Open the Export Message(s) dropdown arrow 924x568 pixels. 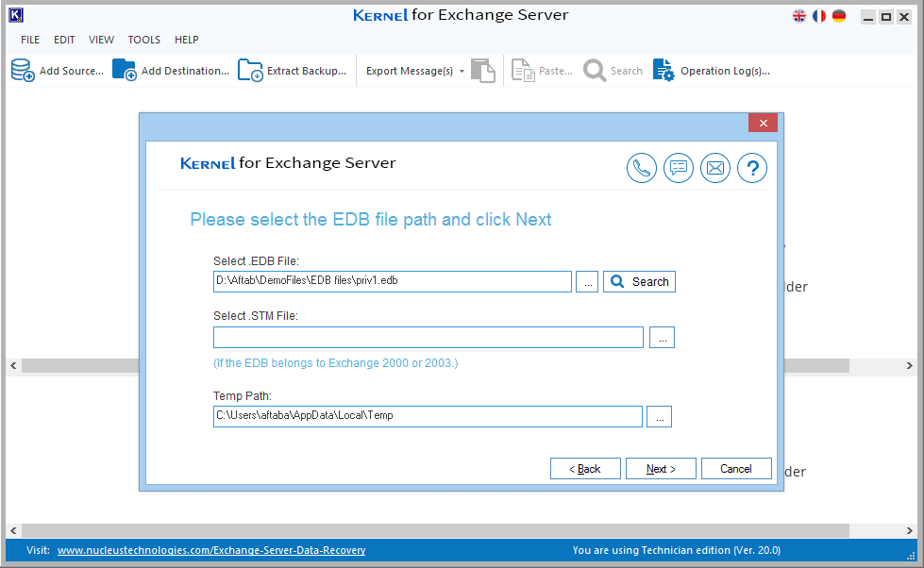(x=462, y=72)
